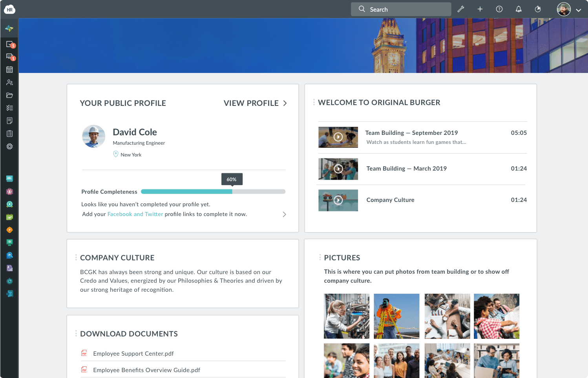Open settings via the gear icon
This screenshot has width=588, height=378.
9,146
